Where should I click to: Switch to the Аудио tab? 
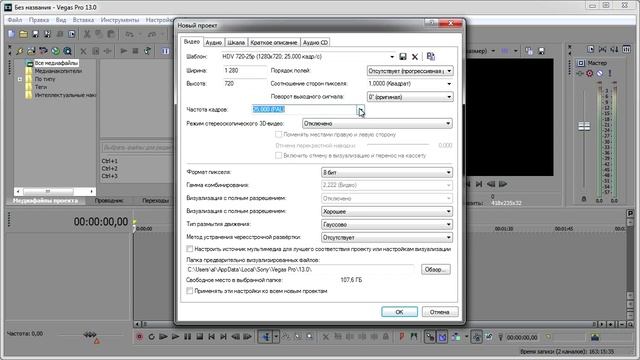[x=213, y=42]
